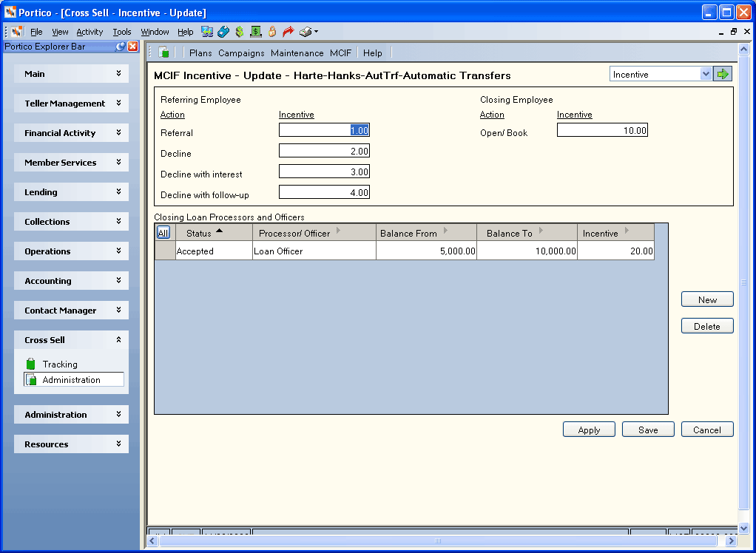Expand the Financial Activity section

71,133
